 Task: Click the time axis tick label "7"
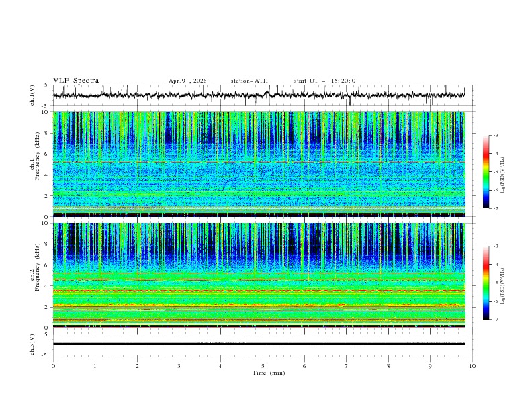(347, 366)
